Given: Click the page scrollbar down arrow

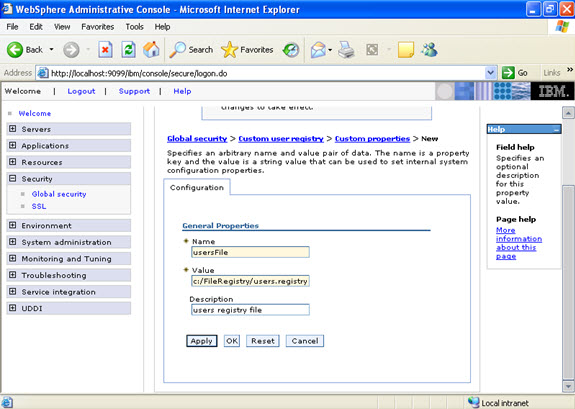Looking at the screenshot, I should (568, 386).
